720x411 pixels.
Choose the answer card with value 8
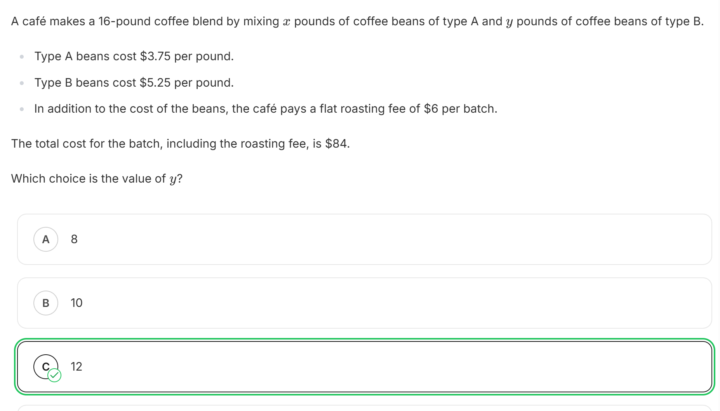point(364,239)
